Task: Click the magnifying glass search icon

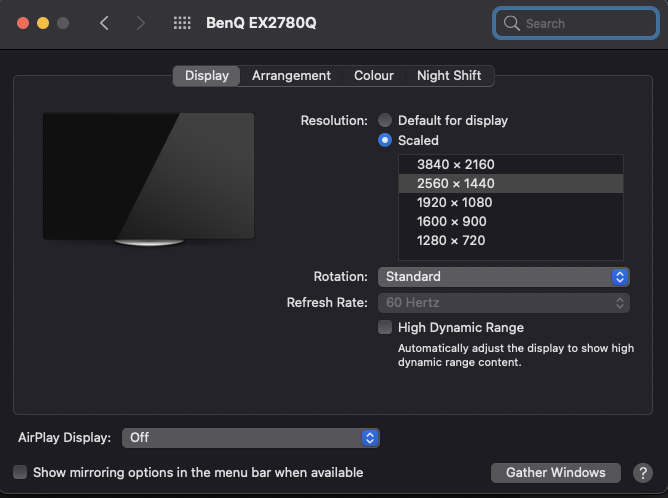Action: (512, 23)
